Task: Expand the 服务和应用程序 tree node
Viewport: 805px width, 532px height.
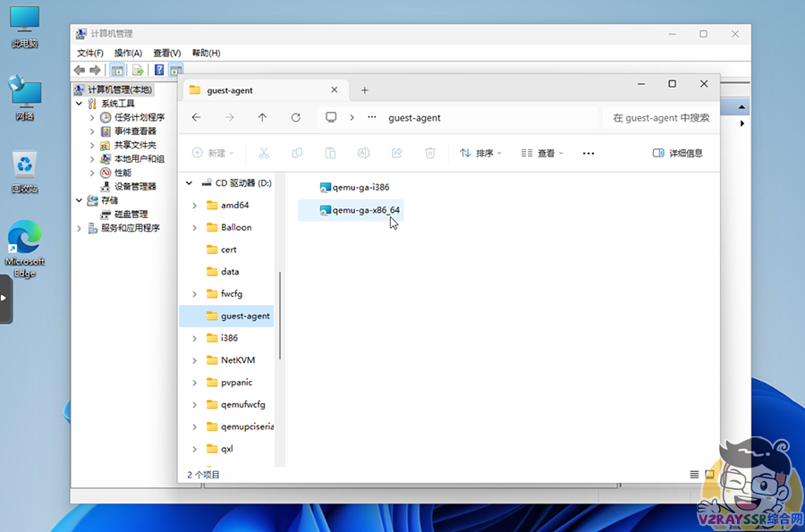Action: click(x=80, y=227)
